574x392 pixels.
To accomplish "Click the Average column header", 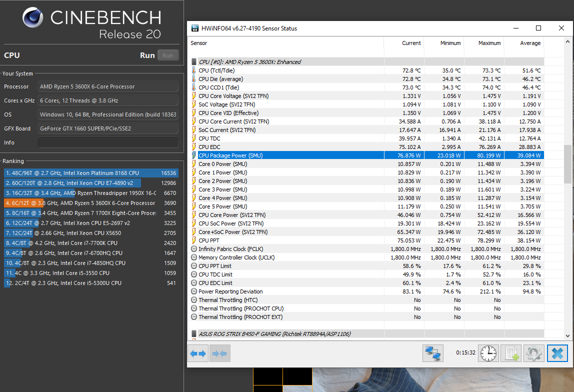I will tap(530, 43).
